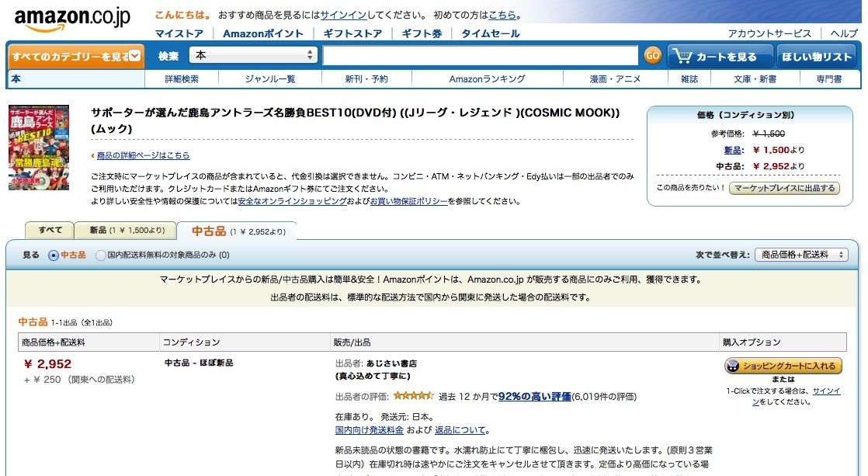Open 安全なオンラインショッピング link
The width and height of the screenshot is (868, 476).
coord(292,201)
